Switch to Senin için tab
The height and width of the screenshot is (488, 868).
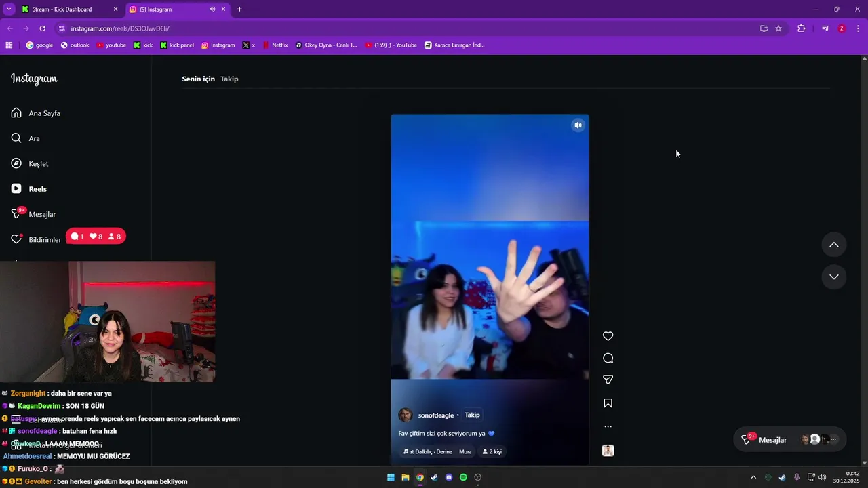pos(198,79)
